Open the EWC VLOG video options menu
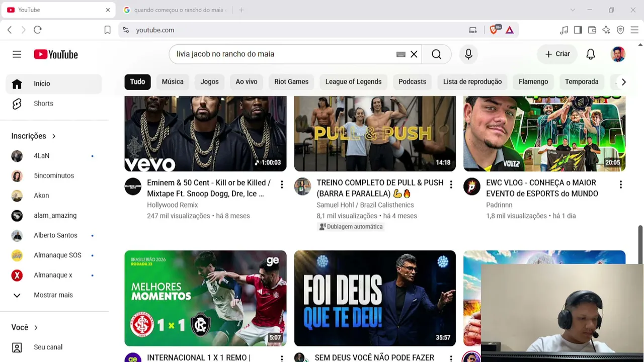 coord(621,185)
